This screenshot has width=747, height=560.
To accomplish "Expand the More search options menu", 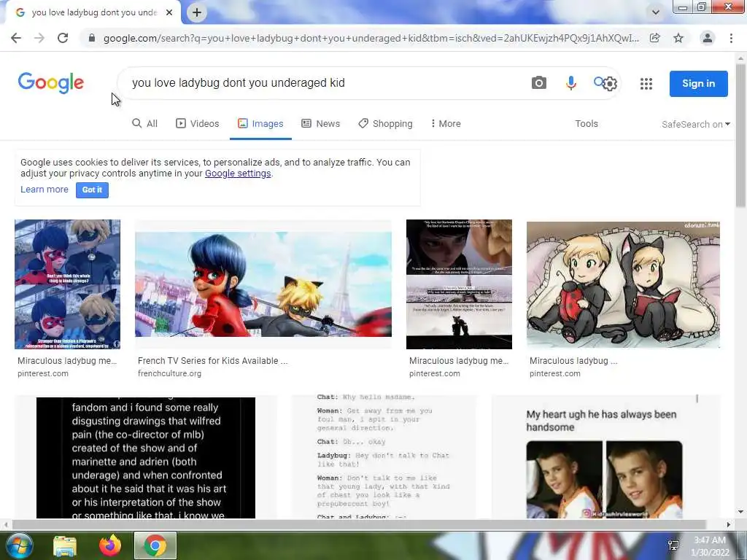I will pos(446,124).
